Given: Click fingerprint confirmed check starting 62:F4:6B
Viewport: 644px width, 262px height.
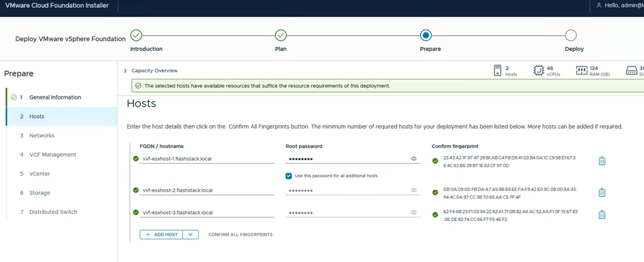Looking at the screenshot, I should pos(435,215).
